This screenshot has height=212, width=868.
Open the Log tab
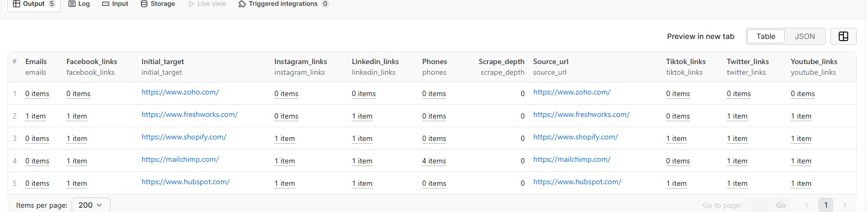(79, 4)
